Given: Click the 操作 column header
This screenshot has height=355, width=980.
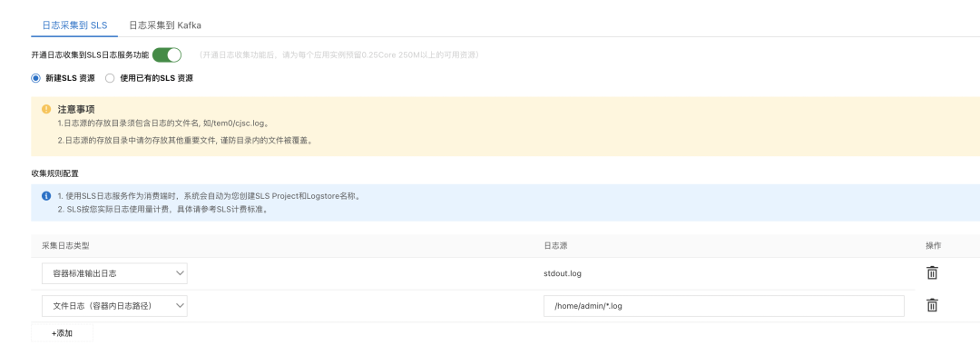Looking at the screenshot, I should pos(933,246).
